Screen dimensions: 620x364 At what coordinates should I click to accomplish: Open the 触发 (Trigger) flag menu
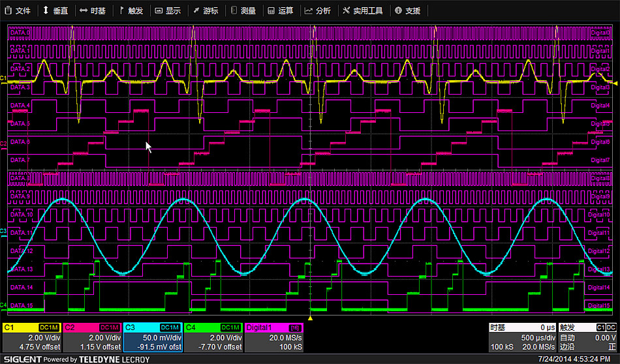pyautogui.click(x=131, y=11)
